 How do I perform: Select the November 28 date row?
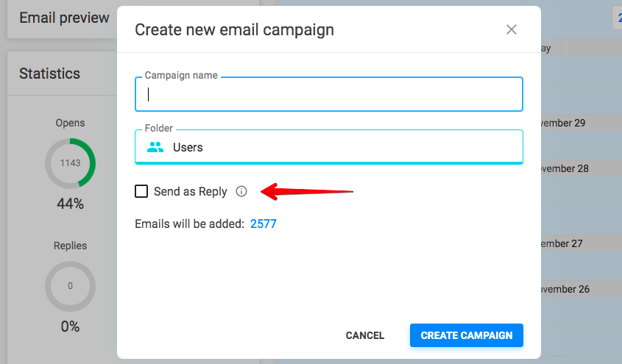[x=582, y=168]
